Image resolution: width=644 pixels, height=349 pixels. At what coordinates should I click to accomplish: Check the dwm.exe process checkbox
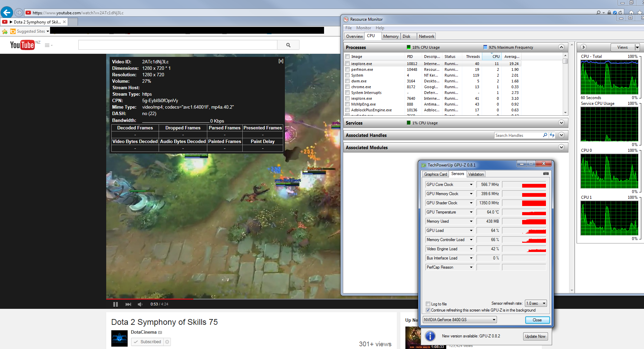(x=348, y=81)
